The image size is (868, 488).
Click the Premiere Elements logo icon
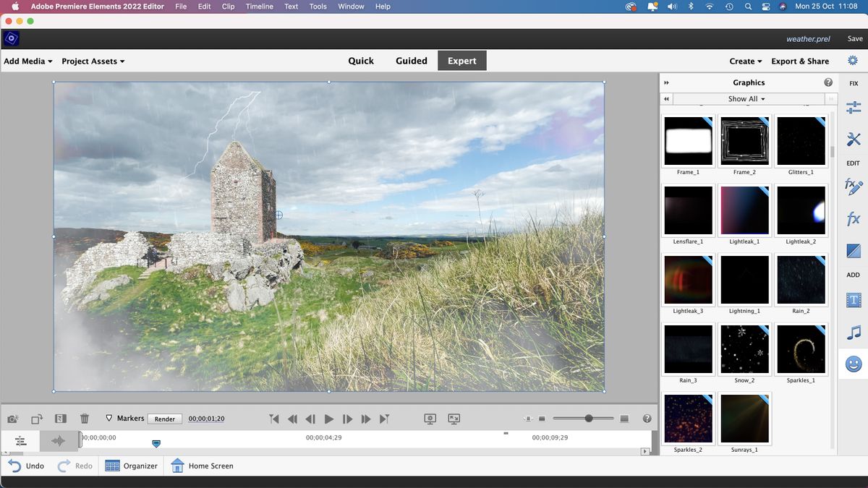[x=11, y=38]
